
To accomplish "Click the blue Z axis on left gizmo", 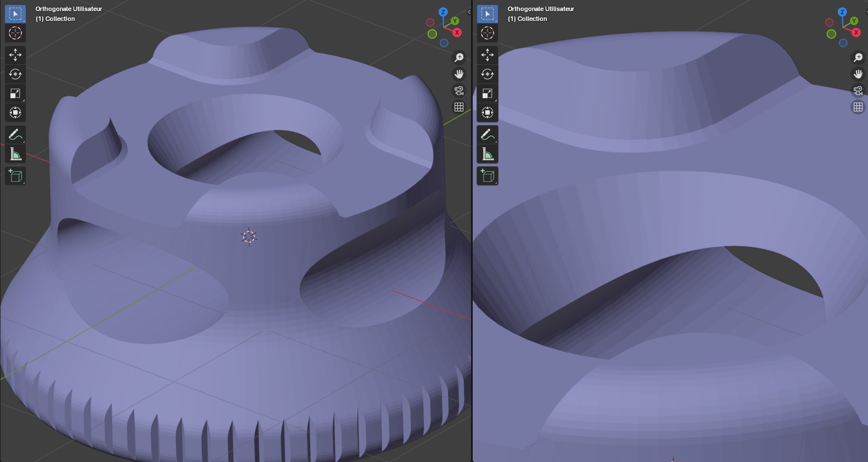I will pos(443,12).
